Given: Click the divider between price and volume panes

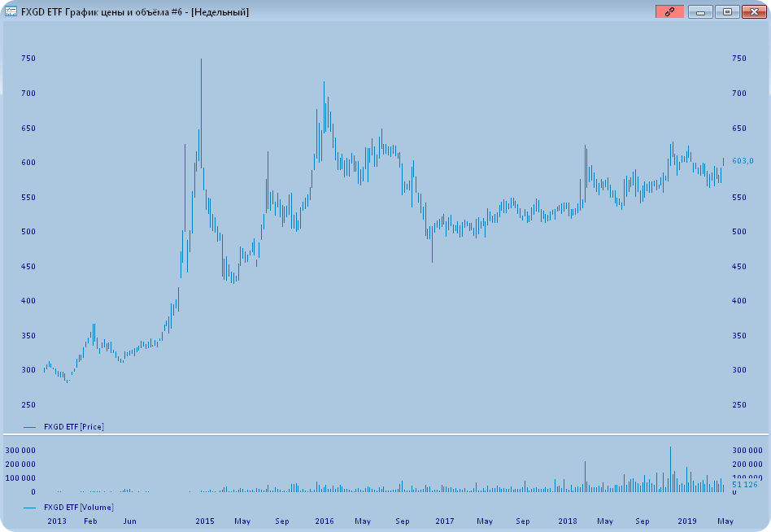Looking at the screenshot, I should tap(385, 434).
